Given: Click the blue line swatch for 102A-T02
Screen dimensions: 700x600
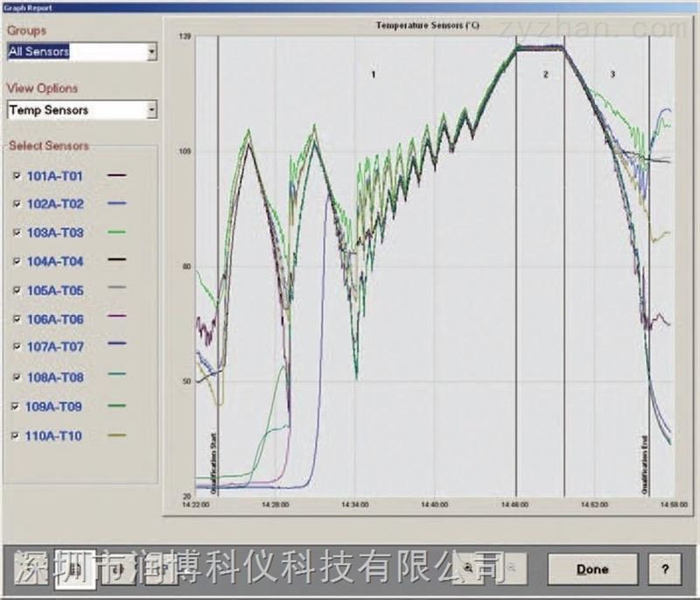Looking at the screenshot, I should (116, 204).
